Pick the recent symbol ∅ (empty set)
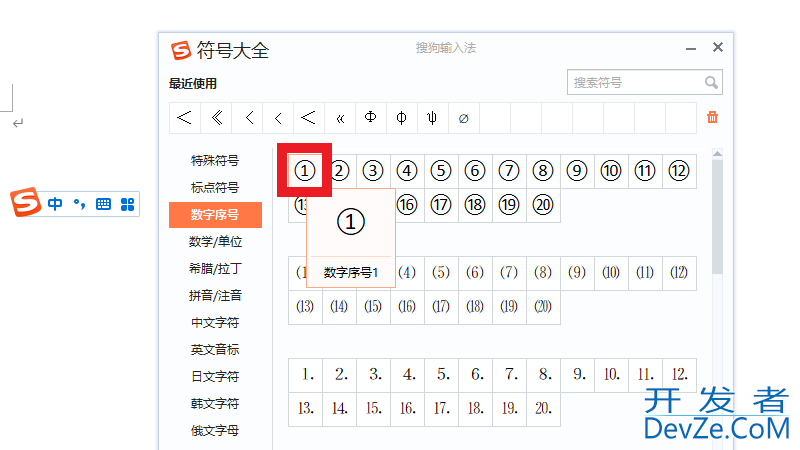800x450 pixels. pyautogui.click(x=463, y=118)
